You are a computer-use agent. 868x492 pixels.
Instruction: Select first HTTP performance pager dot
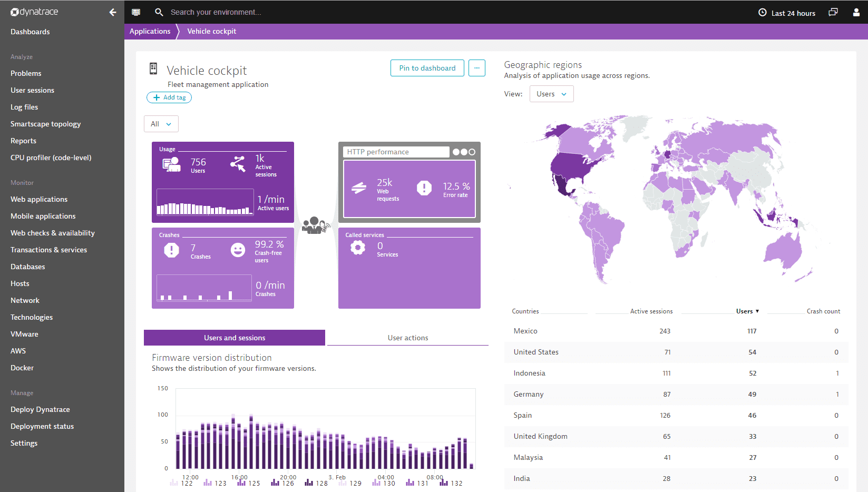pyautogui.click(x=456, y=152)
